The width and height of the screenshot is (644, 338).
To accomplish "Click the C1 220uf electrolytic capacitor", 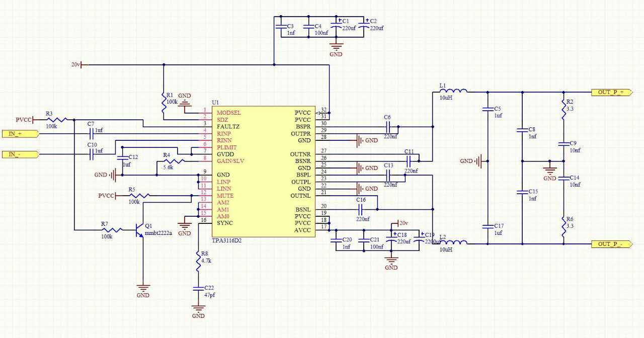I will coord(336,26).
